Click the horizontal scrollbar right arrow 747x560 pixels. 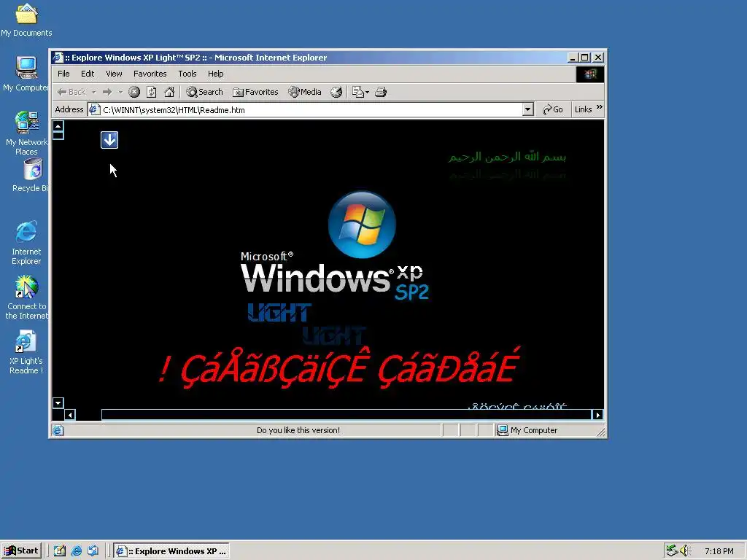click(x=597, y=415)
